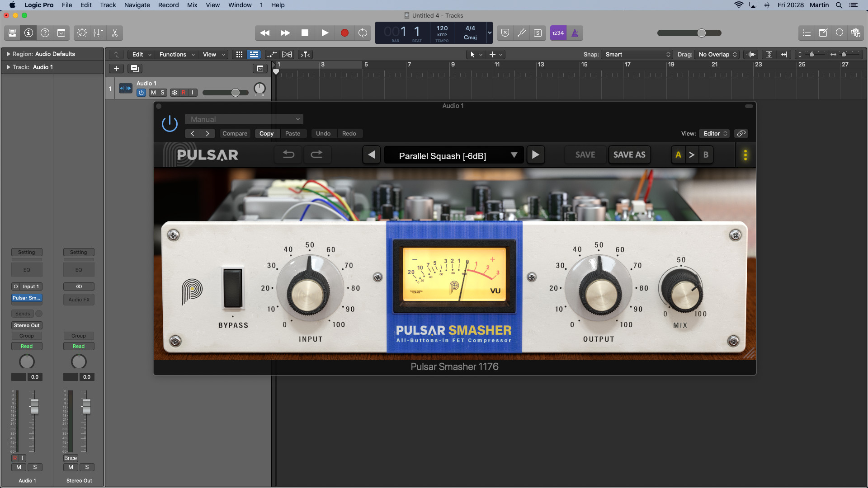Open the Help menu
Viewport: 868px width, 488px height.
click(278, 5)
